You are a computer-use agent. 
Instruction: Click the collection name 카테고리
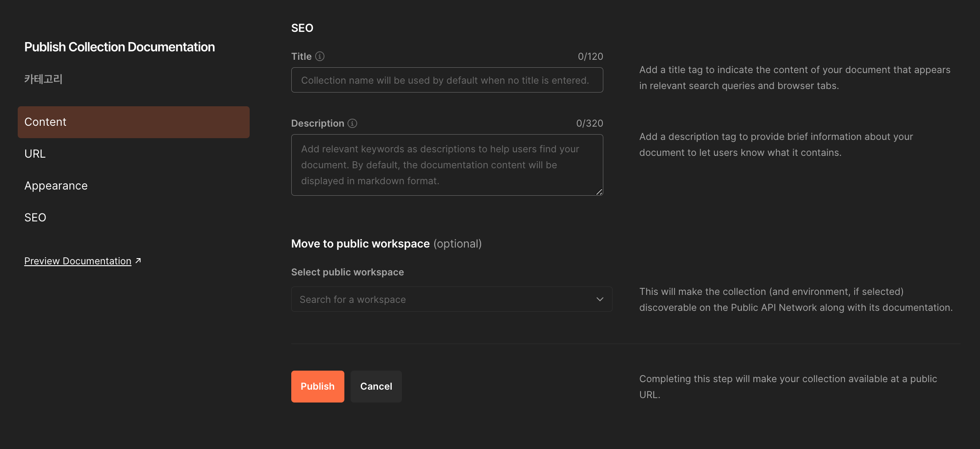(43, 79)
